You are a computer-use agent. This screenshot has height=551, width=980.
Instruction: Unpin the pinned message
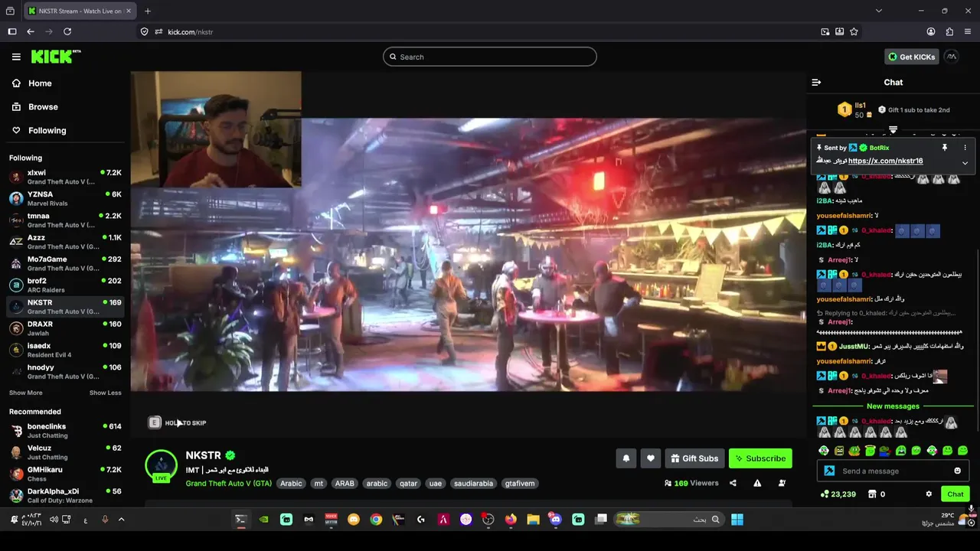(945, 148)
